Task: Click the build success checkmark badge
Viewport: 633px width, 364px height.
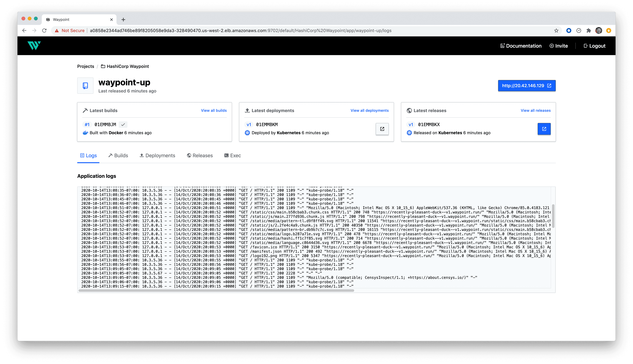Action: point(123,125)
